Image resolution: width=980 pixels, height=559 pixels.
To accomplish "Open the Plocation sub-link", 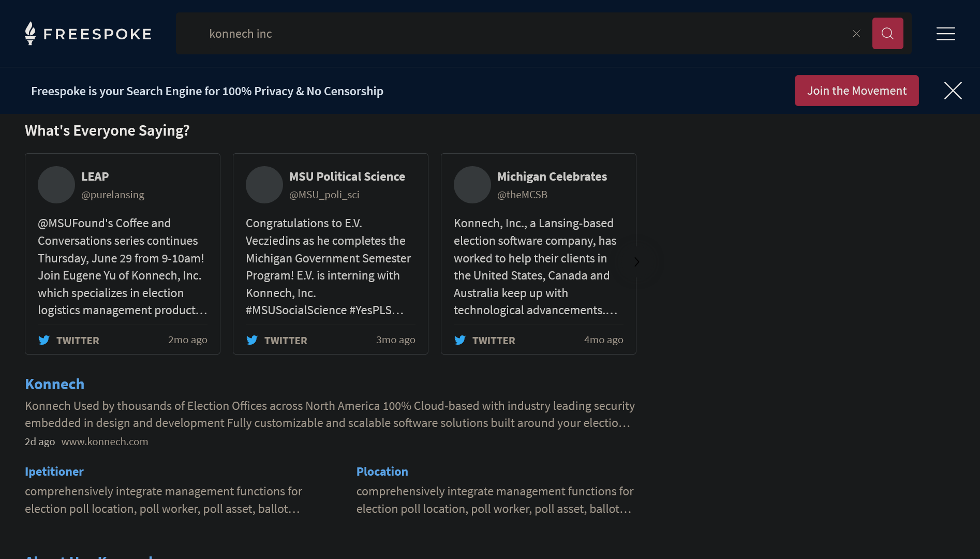I will click(x=382, y=472).
